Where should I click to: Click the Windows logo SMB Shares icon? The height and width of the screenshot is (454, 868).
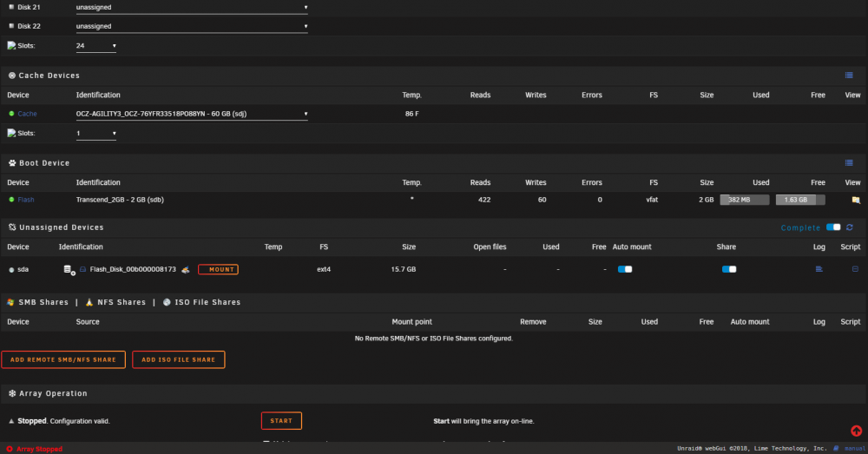point(10,302)
